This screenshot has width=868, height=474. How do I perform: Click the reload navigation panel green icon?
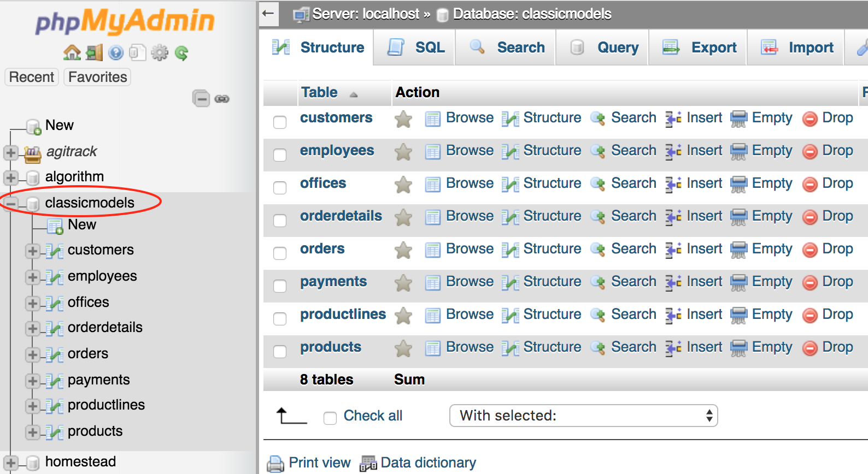[181, 53]
